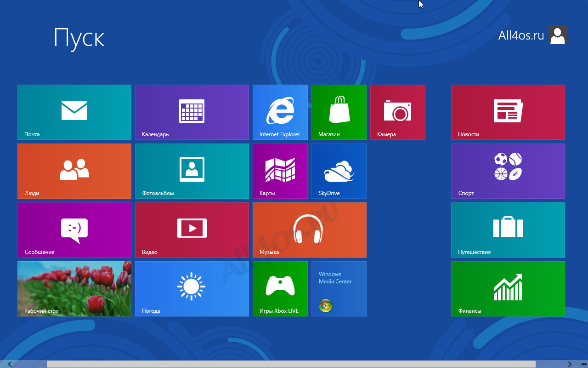
Task: Launch the Камера camera tile
Action: [x=398, y=112]
